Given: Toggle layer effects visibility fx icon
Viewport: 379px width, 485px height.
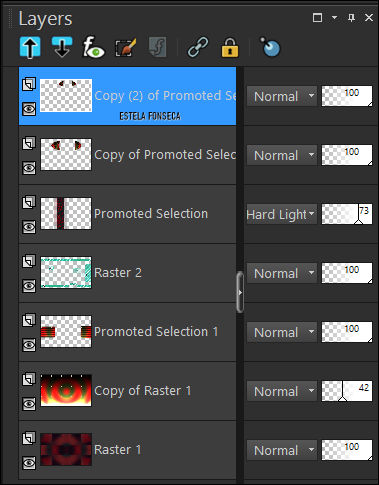Looking at the screenshot, I should coord(93,47).
